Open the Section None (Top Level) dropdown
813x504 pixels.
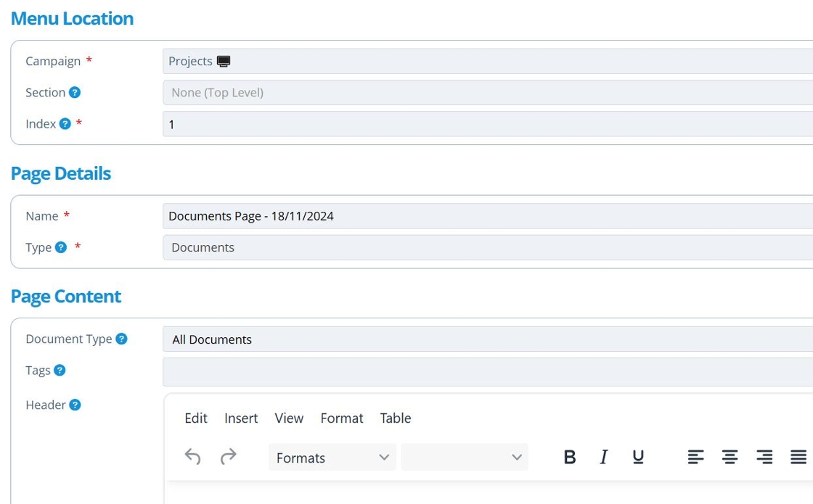point(486,93)
